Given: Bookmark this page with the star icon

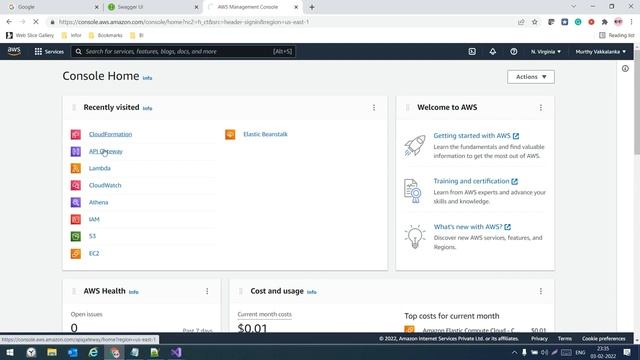Looking at the screenshot, I should coord(535,22).
